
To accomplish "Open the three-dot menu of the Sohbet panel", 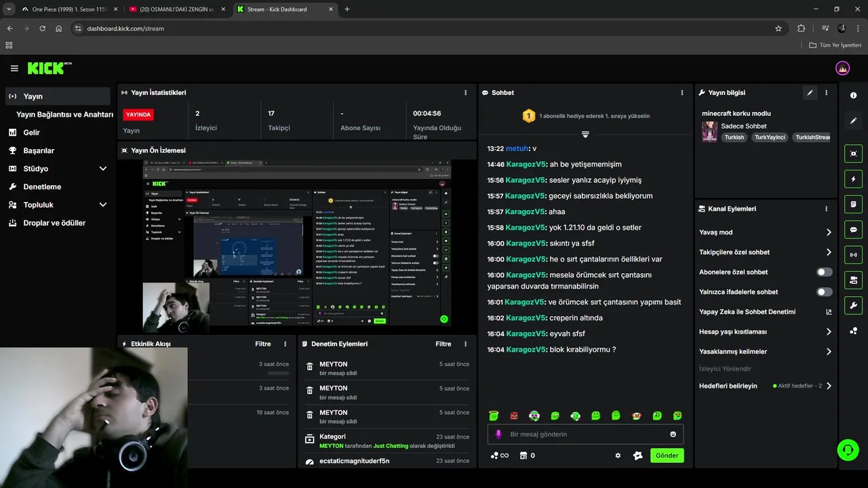I will 682,93.
